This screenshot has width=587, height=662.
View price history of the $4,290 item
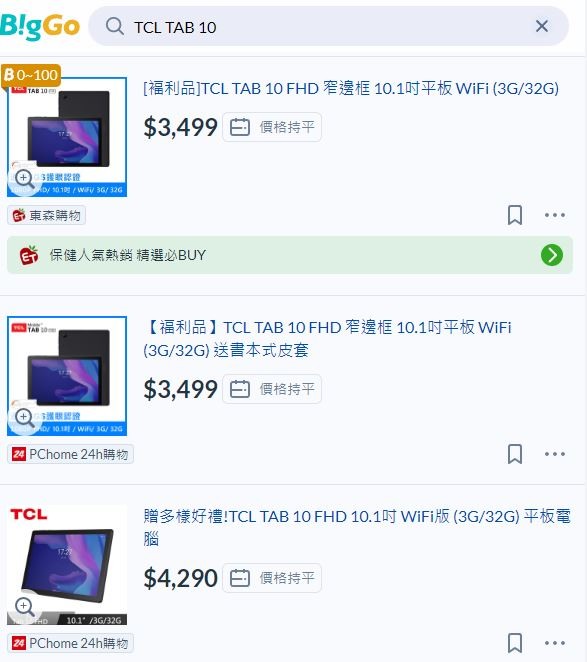tap(272, 578)
